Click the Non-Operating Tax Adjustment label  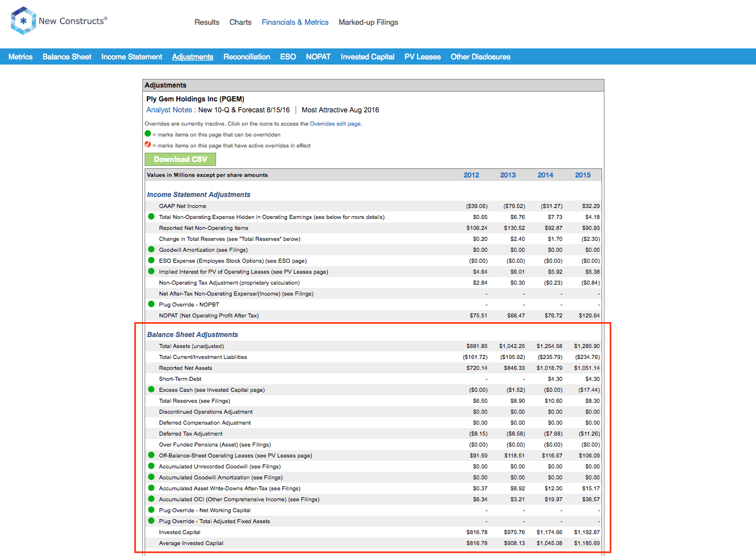point(229,283)
